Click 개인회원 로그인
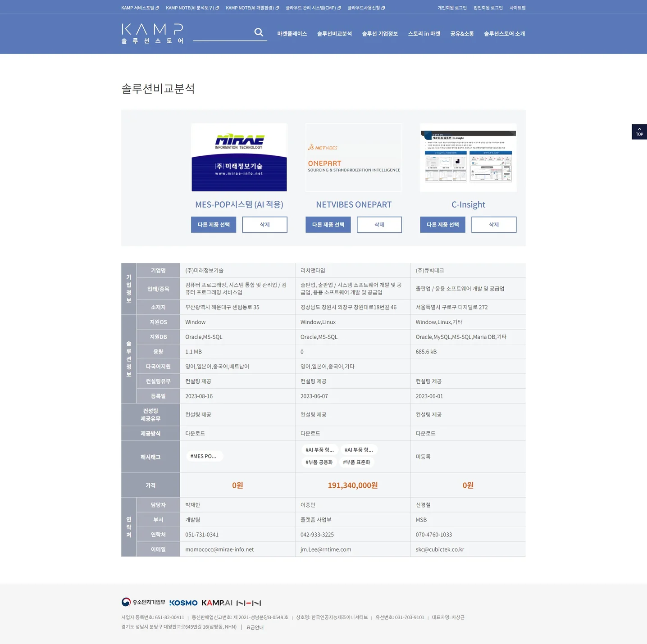Screen dimensions: 647x644 (452, 8)
